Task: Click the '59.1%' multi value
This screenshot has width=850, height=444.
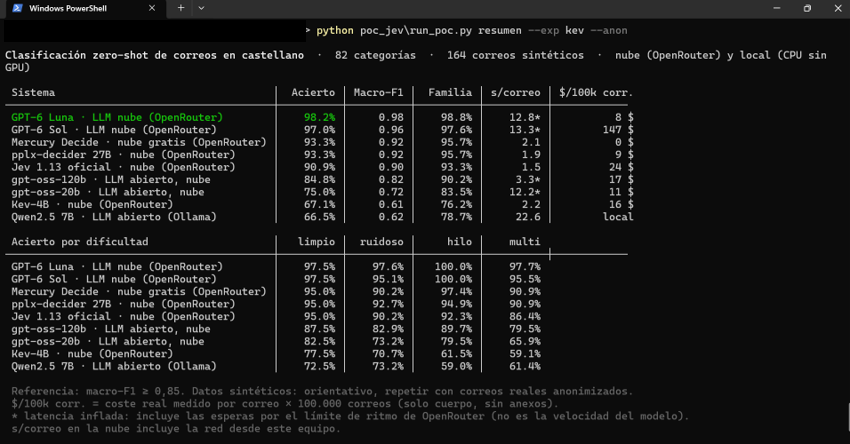Action: pyautogui.click(x=525, y=354)
